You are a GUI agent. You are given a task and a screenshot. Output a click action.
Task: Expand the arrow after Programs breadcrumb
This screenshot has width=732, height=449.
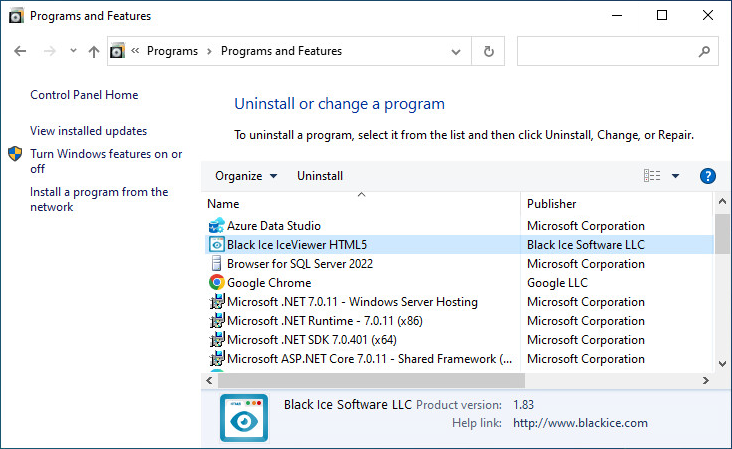click(x=209, y=51)
